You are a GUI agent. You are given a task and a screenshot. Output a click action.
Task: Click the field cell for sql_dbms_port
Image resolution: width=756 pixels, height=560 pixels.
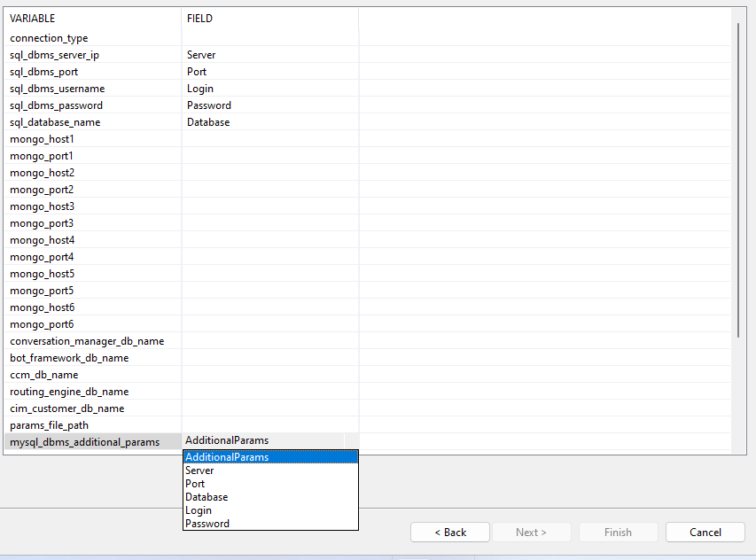point(269,72)
